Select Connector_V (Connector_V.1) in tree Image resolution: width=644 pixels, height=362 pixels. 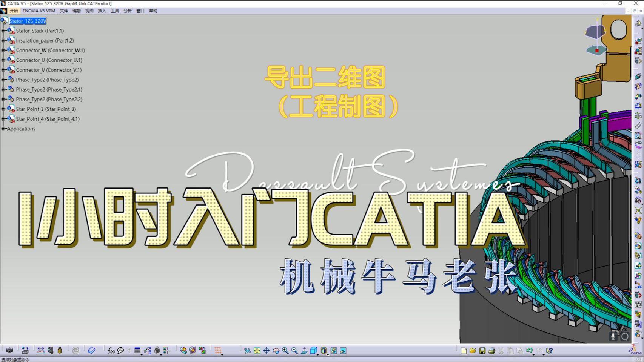(x=49, y=70)
